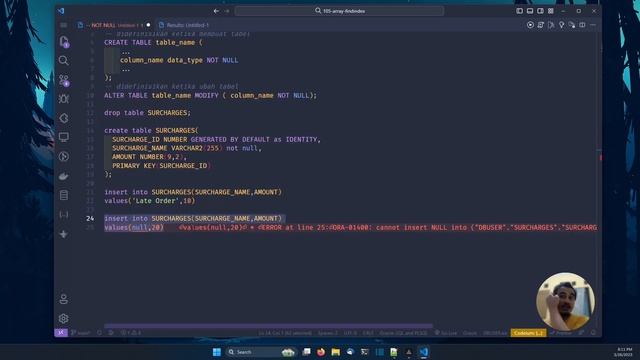Image resolution: width=640 pixels, height=360 pixels.
Task: Click the ORA-01400 inline error message
Action: tap(388, 228)
